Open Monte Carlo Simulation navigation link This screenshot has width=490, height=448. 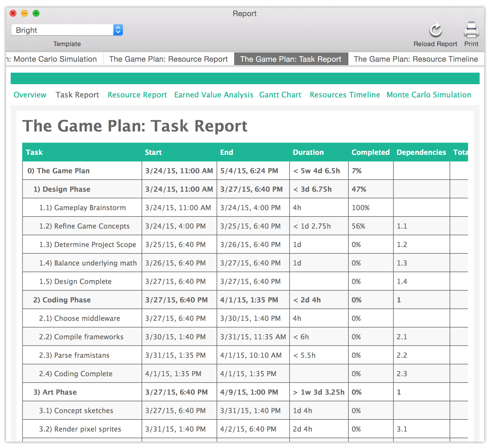[429, 95]
